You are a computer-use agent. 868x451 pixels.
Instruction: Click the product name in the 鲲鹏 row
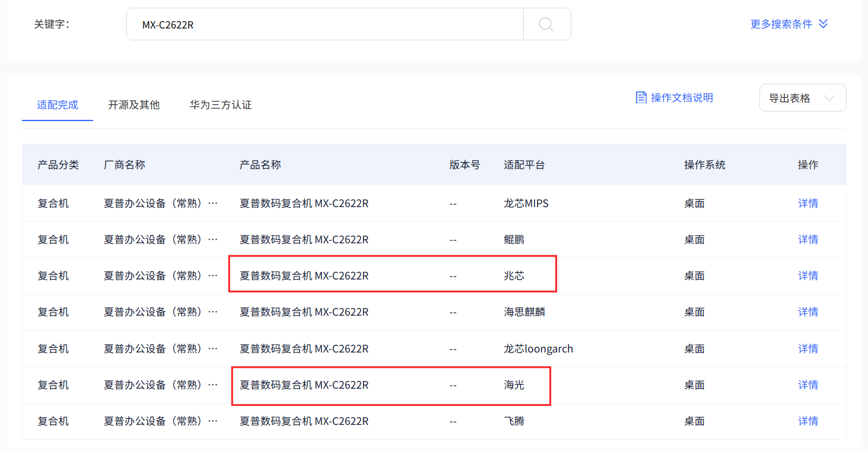[x=304, y=240]
